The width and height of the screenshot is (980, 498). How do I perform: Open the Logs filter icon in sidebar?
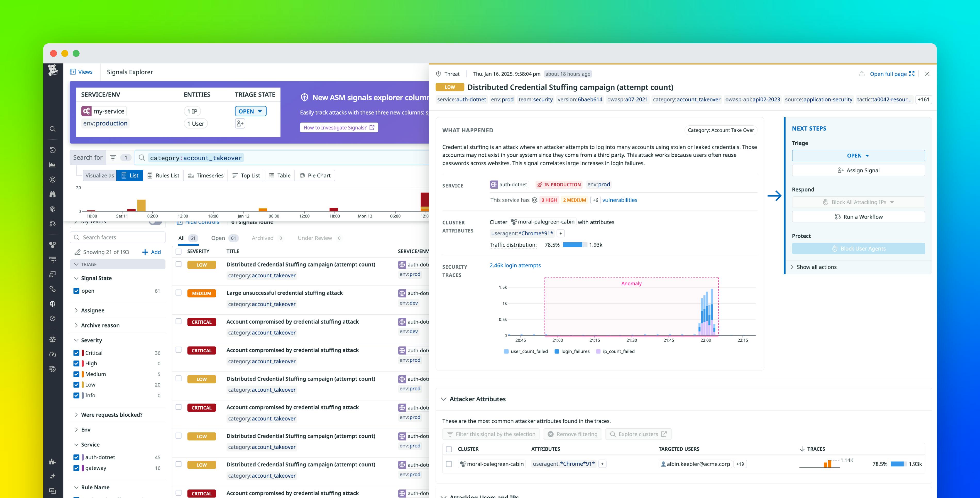[53, 259]
